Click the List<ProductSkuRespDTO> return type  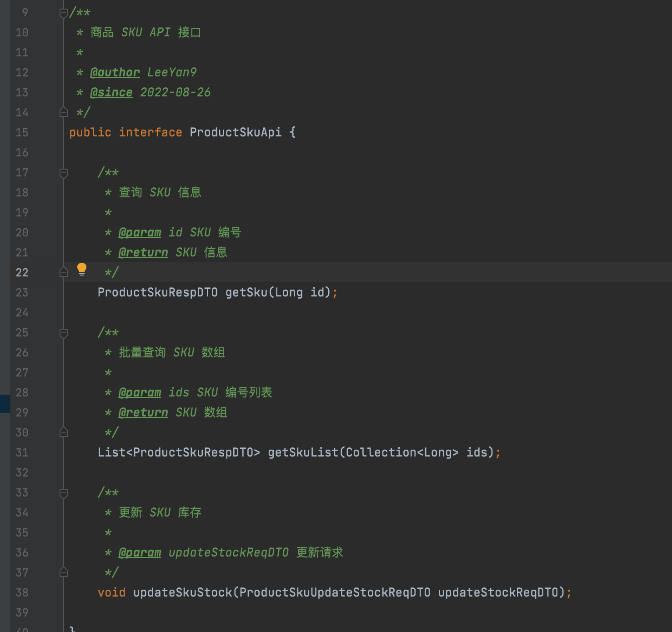179,452
